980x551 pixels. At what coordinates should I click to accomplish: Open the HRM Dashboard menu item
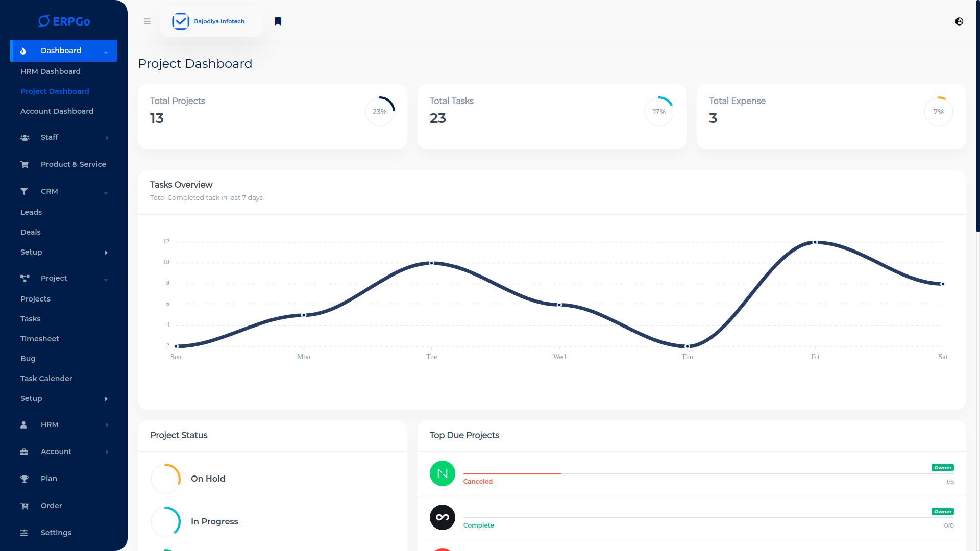51,71
